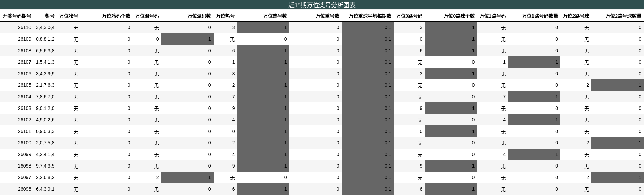Image resolution: width=644 pixels, height=195 pixels.
Task: Select period number 26102
Action: 24,120
